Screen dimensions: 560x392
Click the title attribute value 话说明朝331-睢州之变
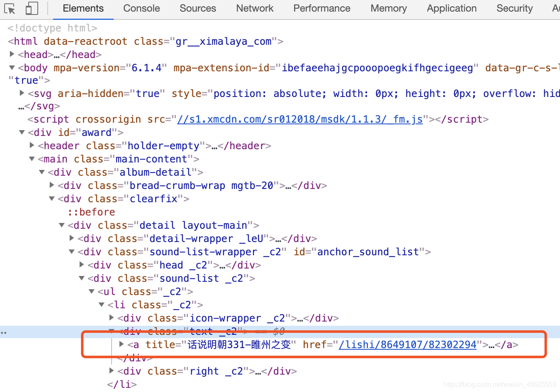point(239,345)
